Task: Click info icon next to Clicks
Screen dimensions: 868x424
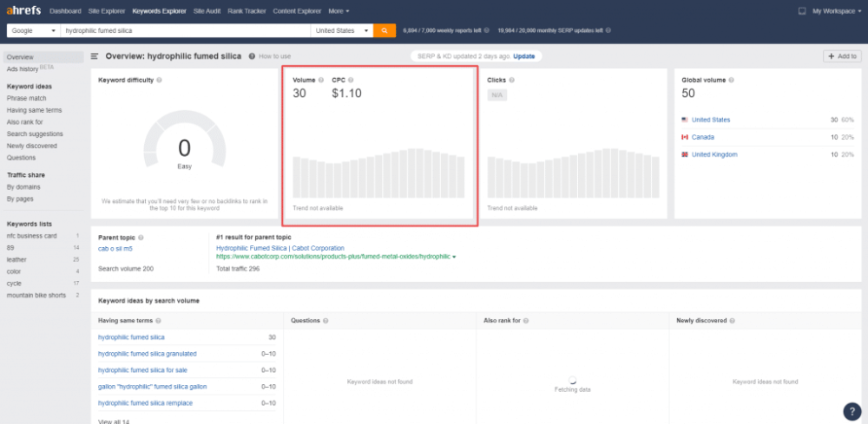Action: [511, 80]
